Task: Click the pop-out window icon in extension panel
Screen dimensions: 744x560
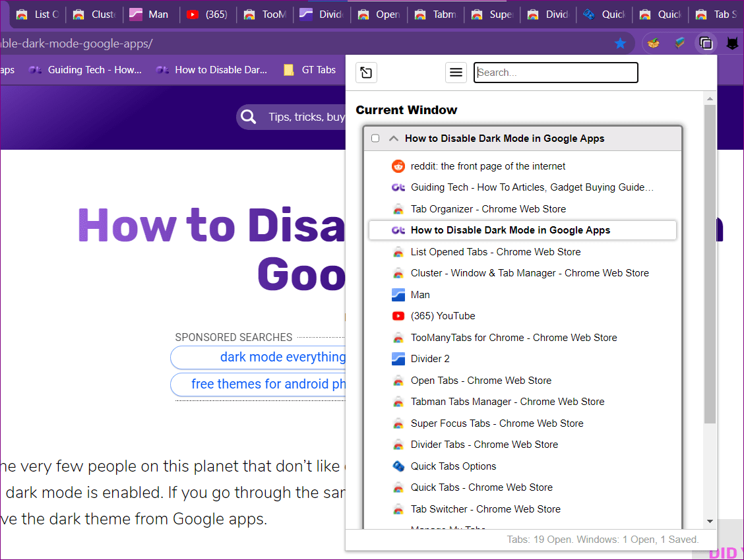Action: (x=366, y=73)
